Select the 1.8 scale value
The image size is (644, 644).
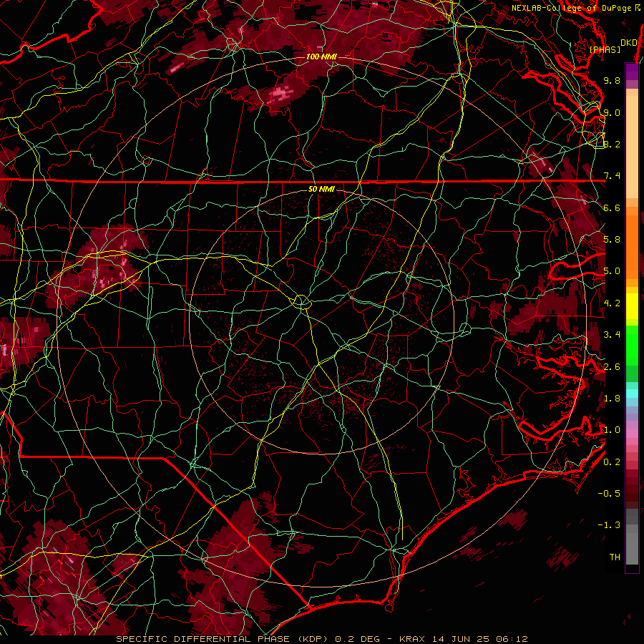[612, 399]
